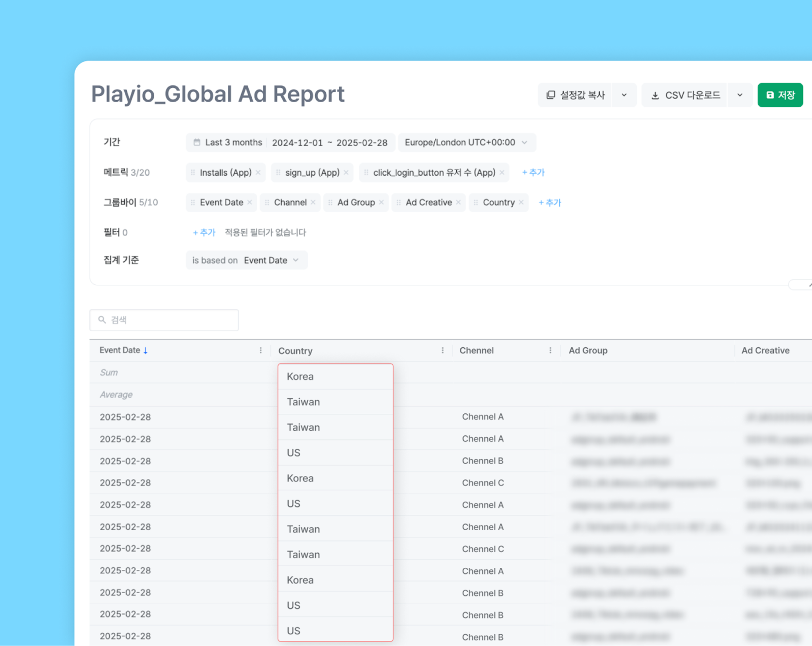Open the Chennel column options menu

coord(550,350)
